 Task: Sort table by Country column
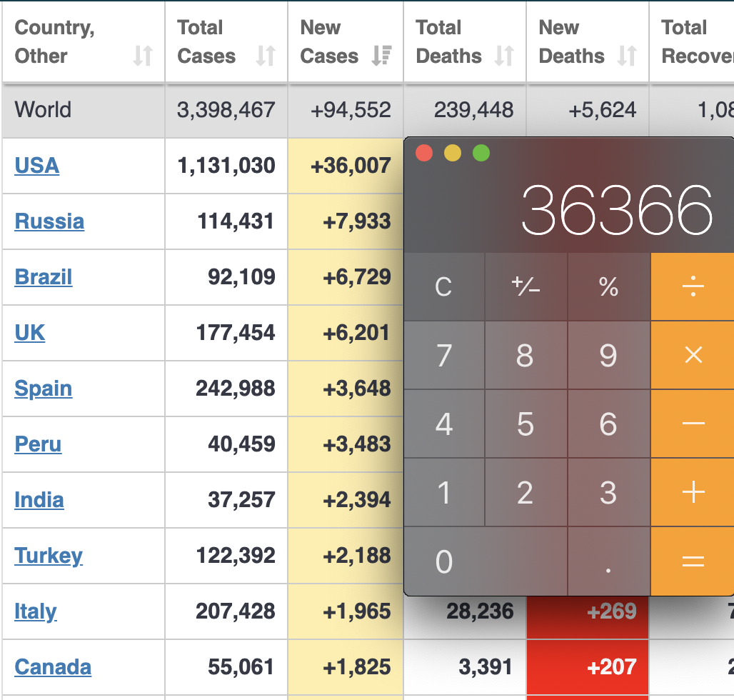tap(143, 56)
